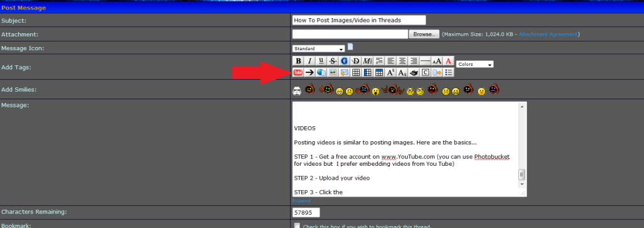The image size is (644, 228).
Task: Apply red font color tag
Action: tap(448, 61)
